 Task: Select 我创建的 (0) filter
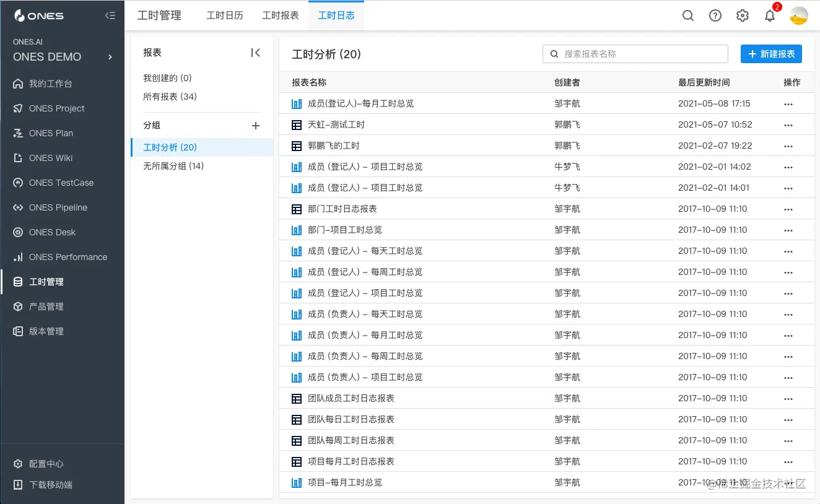(167, 78)
